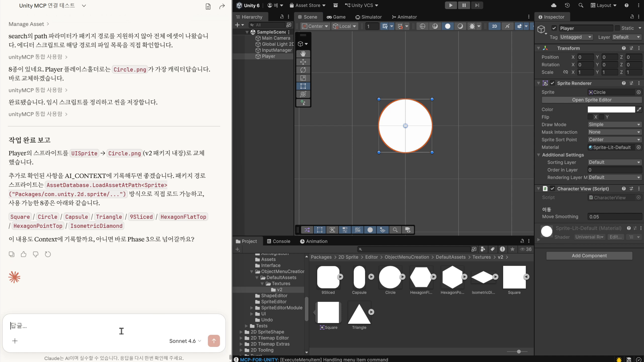Image resolution: width=644 pixels, height=362 pixels.
Task: Select the Rotate tool in scene toolbar
Action: tap(303, 70)
